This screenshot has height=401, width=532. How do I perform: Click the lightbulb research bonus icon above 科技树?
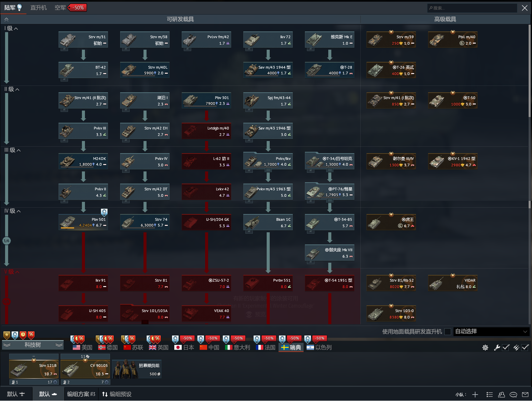15,335
